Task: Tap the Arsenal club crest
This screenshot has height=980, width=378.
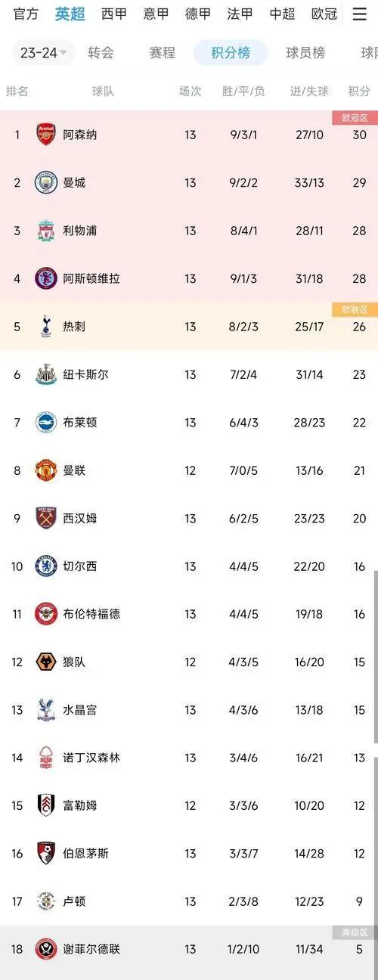Action: click(x=46, y=135)
